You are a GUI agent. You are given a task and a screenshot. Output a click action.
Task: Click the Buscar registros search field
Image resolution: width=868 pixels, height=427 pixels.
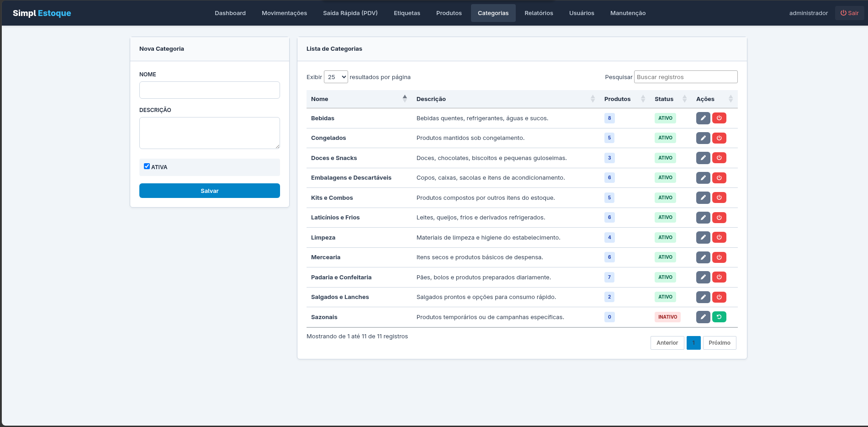[686, 77]
